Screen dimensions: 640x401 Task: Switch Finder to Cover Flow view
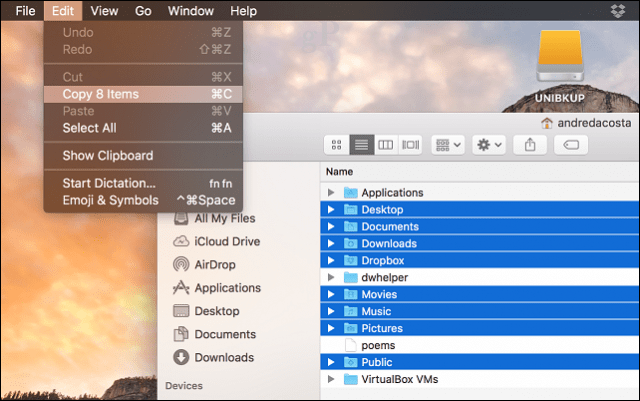click(x=410, y=145)
